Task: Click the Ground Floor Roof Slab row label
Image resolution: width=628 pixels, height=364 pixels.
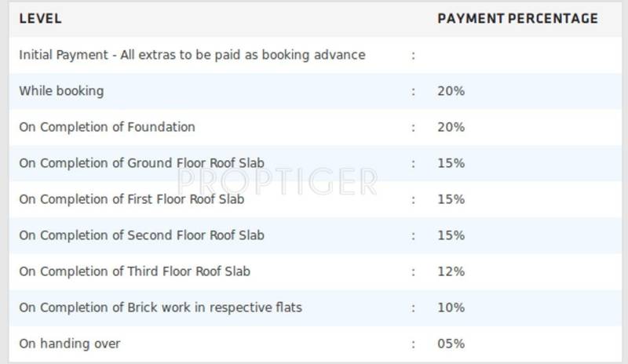Action: 141,163
